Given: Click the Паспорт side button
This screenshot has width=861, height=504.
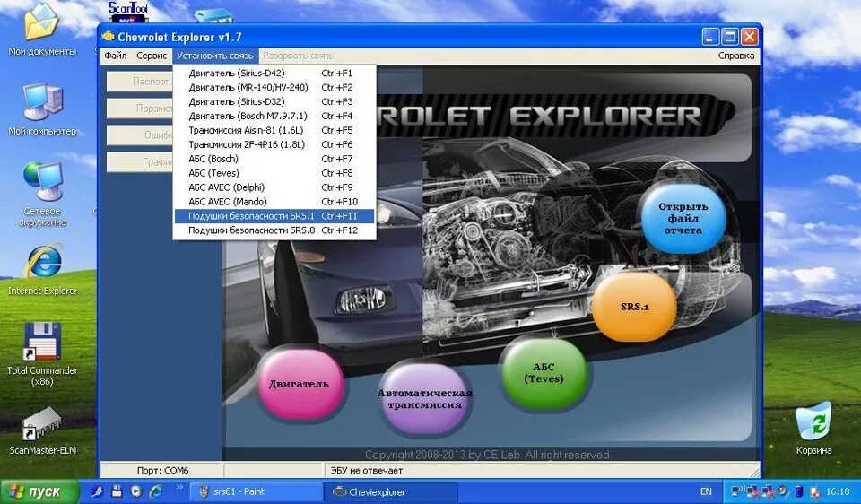Looking at the screenshot, I should click(140, 82).
